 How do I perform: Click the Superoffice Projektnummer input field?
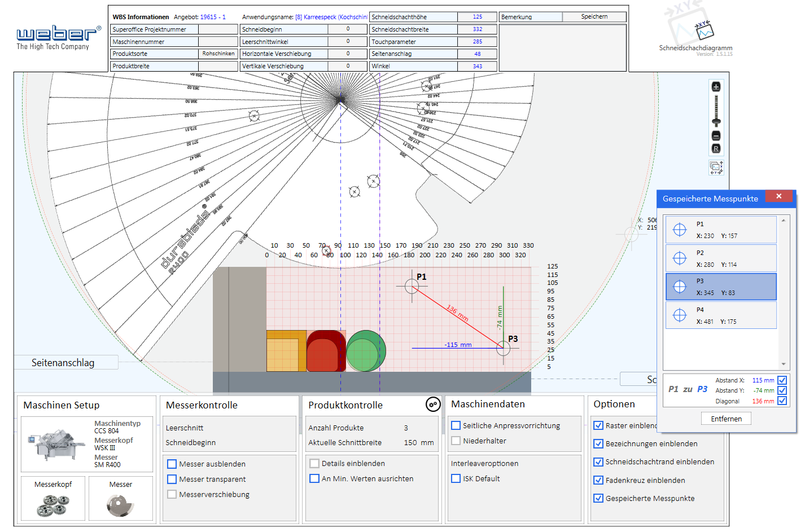218,29
